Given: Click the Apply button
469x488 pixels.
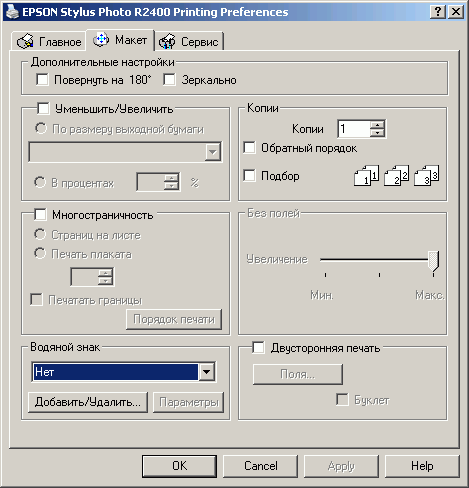Looking at the screenshot, I should [341, 466].
